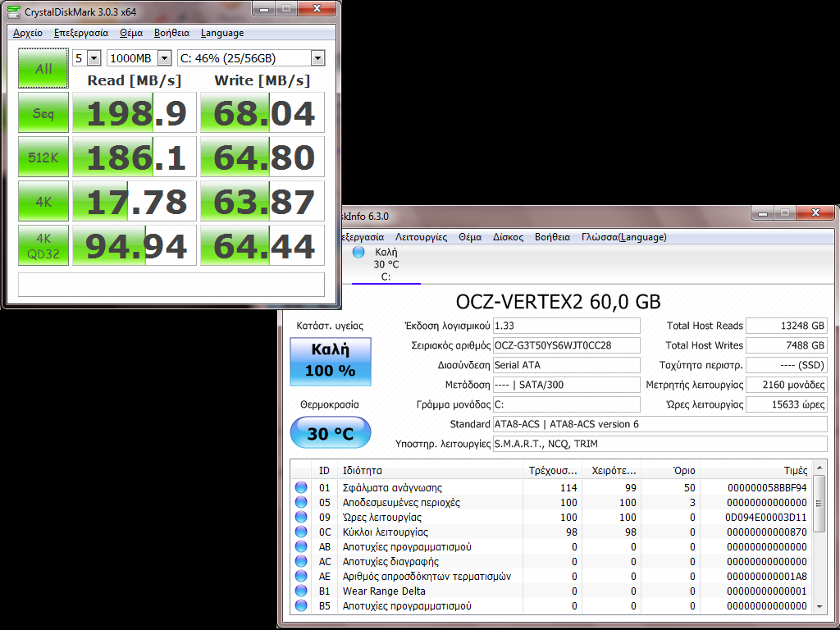The width and height of the screenshot is (840, 630).
Task: Click the blue disk status orb above C:
Action: tap(358, 252)
